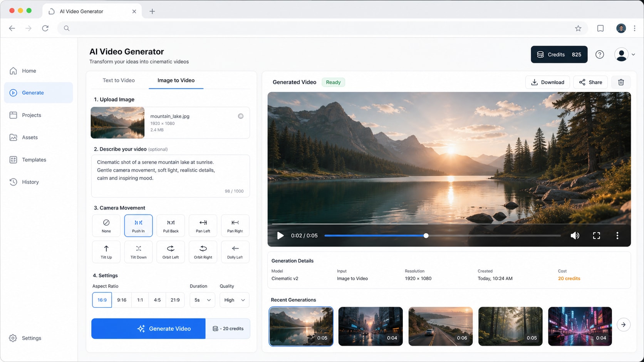The image size is (644, 362).
Task: Open the misty forest recent generation
Action: tap(510, 326)
